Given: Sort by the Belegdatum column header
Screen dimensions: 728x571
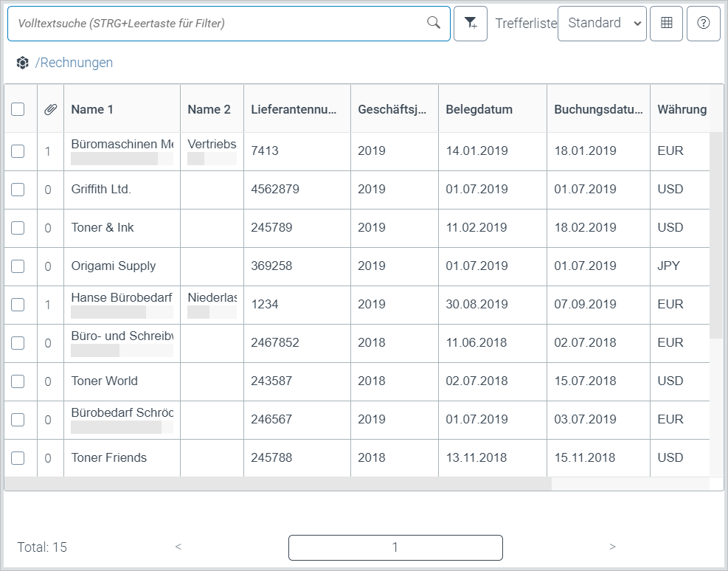Looking at the screenshot, I should tap(479, 109).
